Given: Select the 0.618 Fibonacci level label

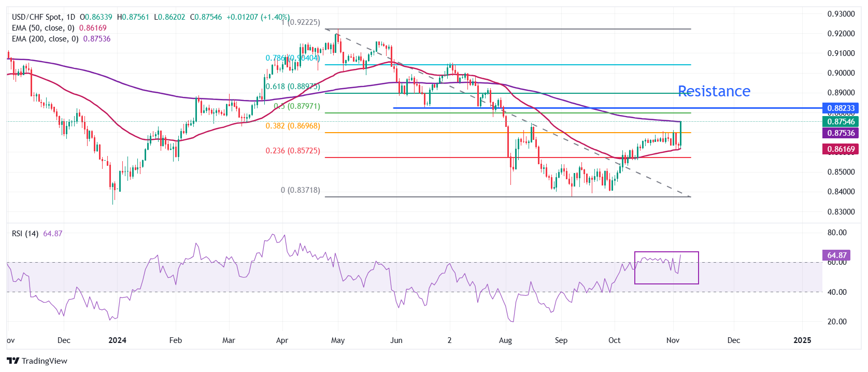Looking at the screenshot, I should click(293, 87).
